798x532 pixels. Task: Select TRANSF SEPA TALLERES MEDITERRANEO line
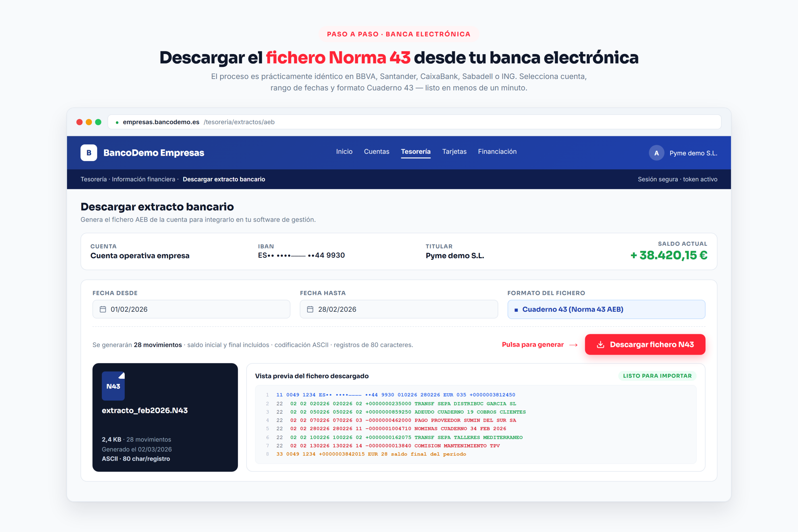pyautogui.click(x=399, y=437)
